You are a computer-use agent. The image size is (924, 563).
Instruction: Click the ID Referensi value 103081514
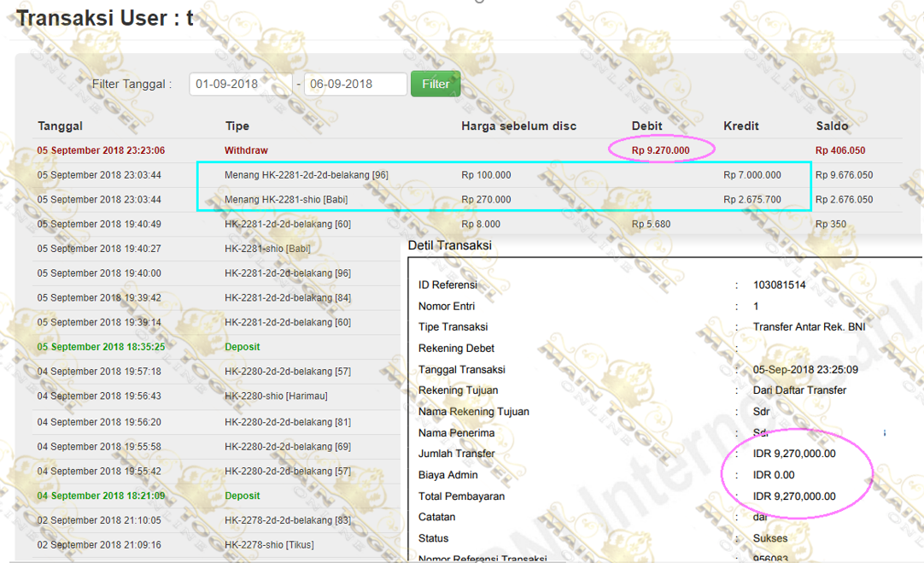tap(780, 284)
